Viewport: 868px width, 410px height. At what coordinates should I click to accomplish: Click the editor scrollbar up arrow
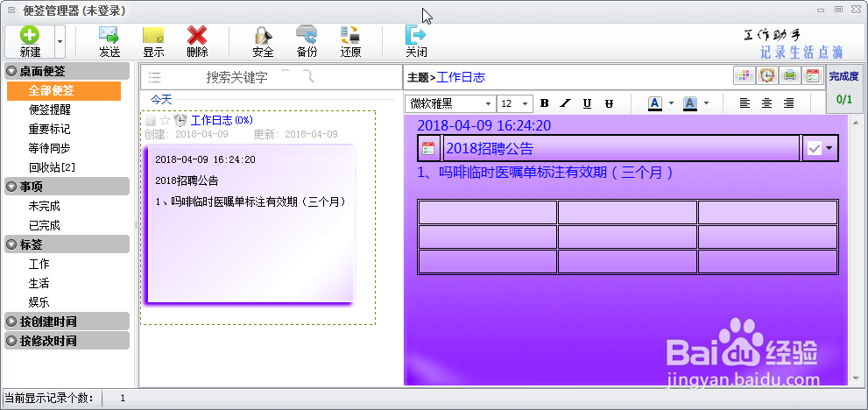[x=857, y=123]
